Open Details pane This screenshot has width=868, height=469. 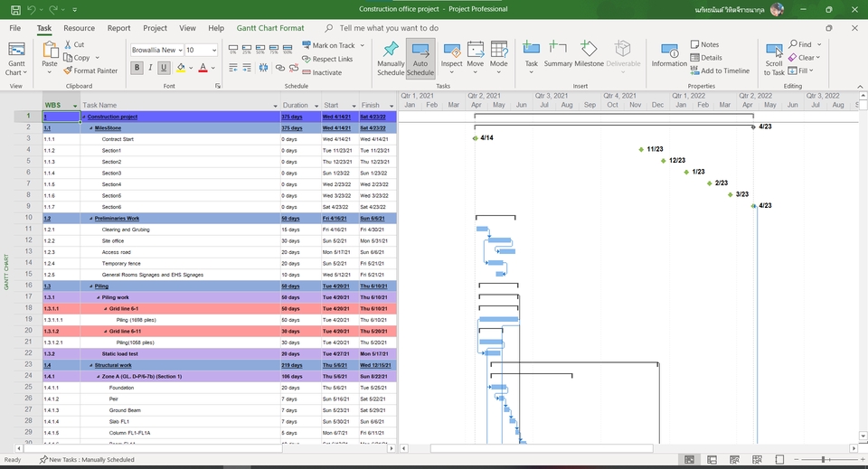(706, 58)
